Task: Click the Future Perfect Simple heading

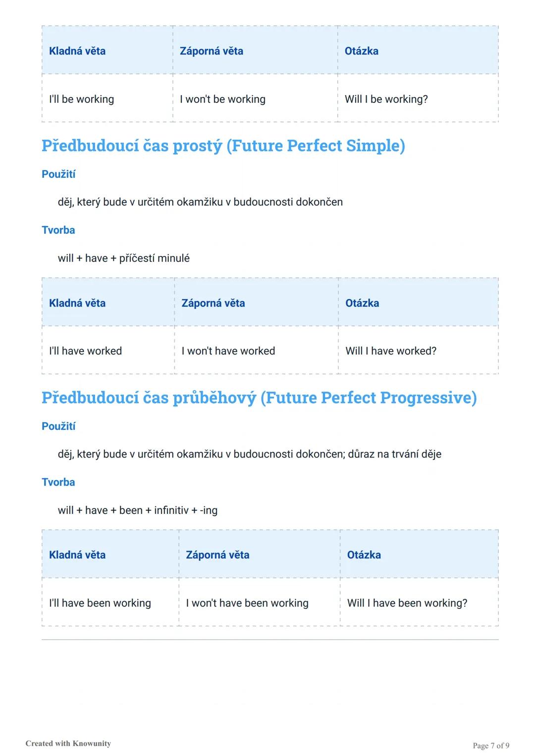Action: (x=223, y=146)
